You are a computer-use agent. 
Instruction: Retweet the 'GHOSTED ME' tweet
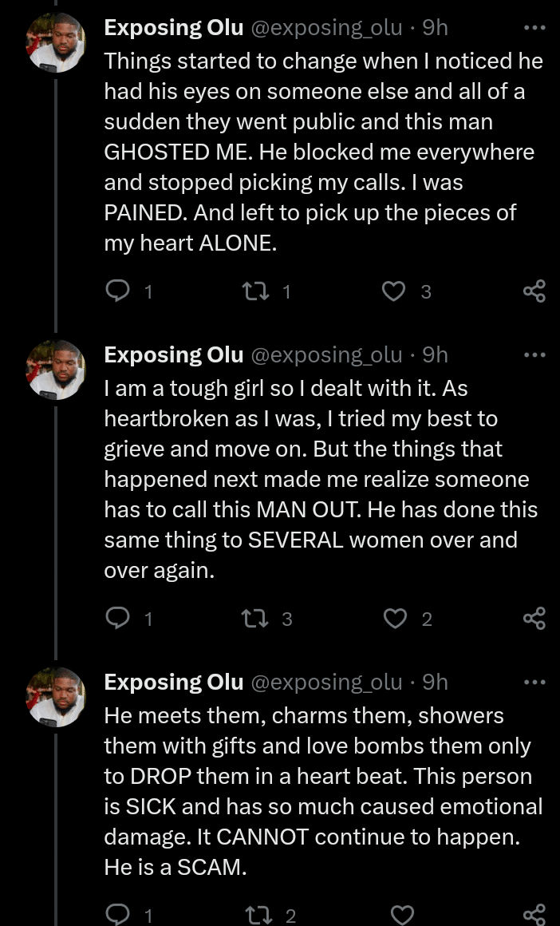point(259,291)
